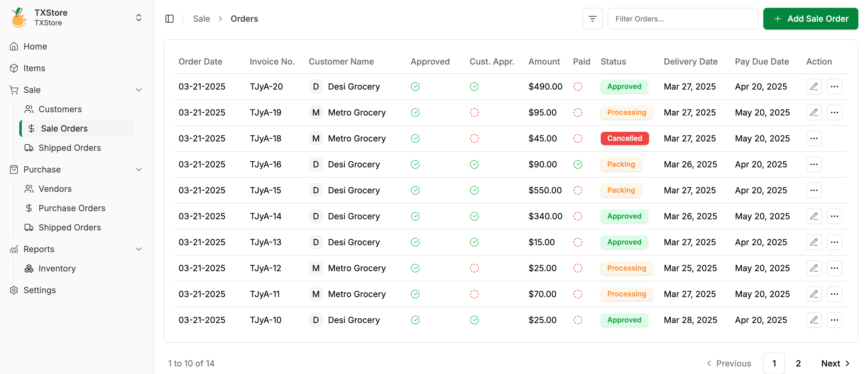
Task: Open more actions for order TJyA-20
Action: click(x=834, y=87)
